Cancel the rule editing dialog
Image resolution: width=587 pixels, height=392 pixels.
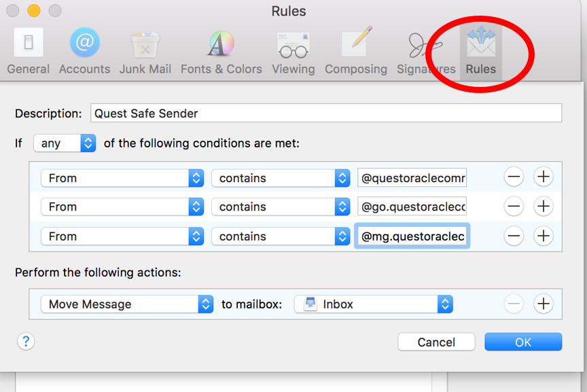point(436,342)
